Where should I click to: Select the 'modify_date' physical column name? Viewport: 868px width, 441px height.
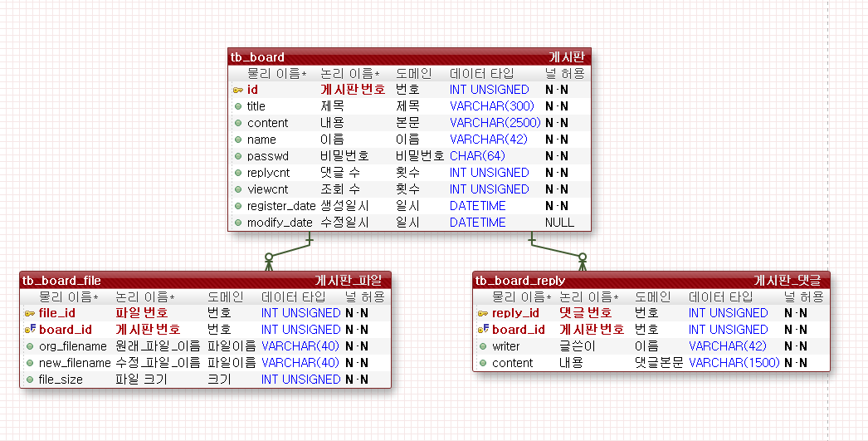coord(280,223)
